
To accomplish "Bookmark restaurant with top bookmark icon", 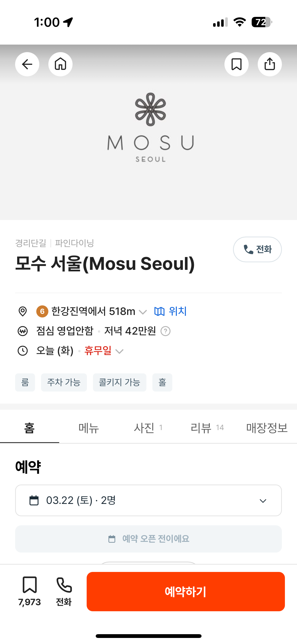I will tap(236, 64).
